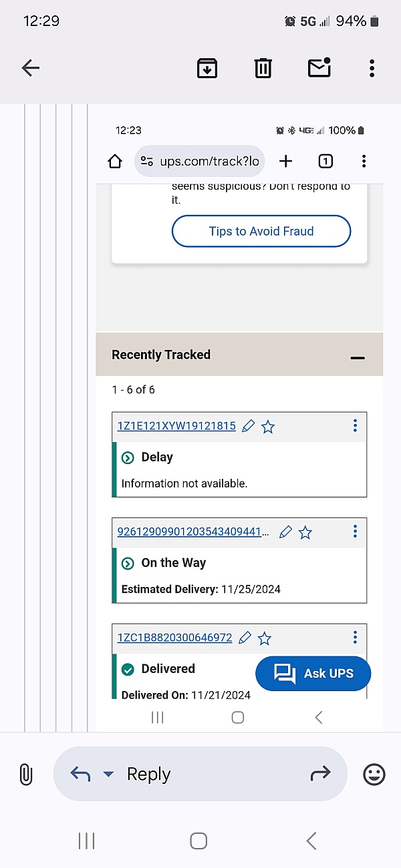
Task: Open the Ask UPS chat
Action: pos(313,673)
